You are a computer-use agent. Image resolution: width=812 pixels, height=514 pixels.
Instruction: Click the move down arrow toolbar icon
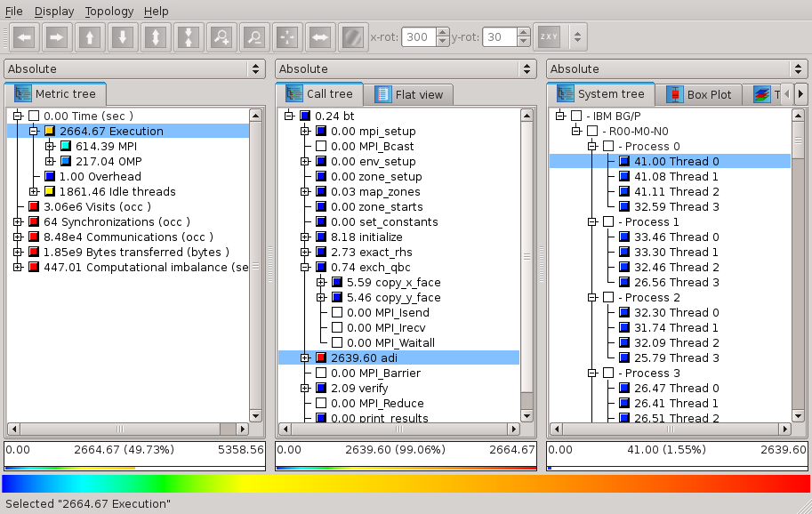pyautogui.click(x=123, y=37)
